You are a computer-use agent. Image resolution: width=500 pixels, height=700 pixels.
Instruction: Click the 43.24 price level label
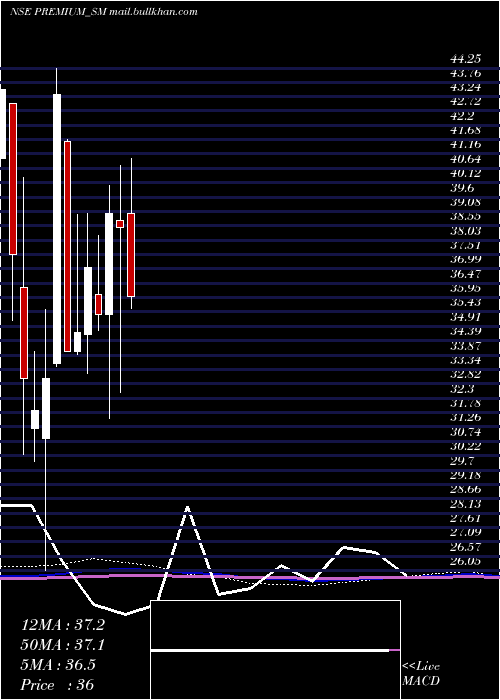coord(465,87)
